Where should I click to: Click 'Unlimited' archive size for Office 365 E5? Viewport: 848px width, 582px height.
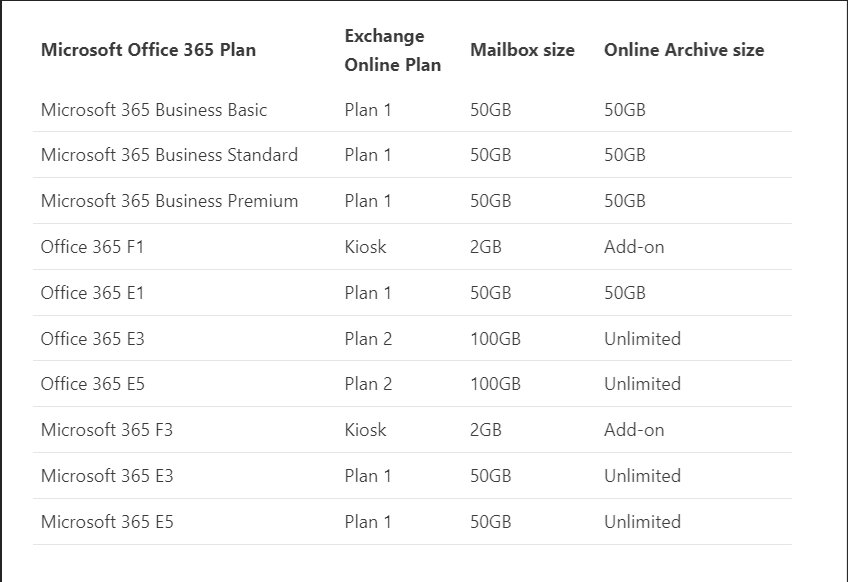point(642,384)
